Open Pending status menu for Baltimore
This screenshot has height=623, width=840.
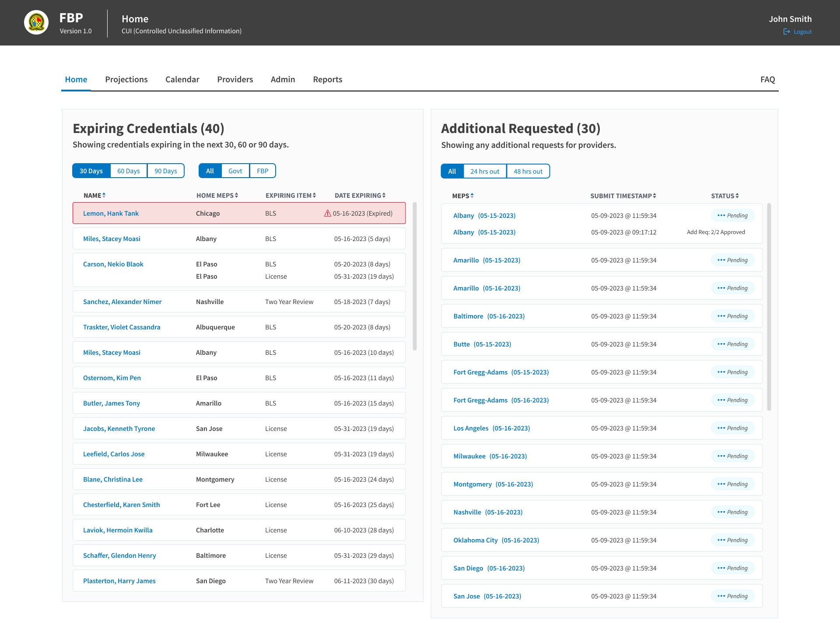pyautogui.click(x=733, y=316)
